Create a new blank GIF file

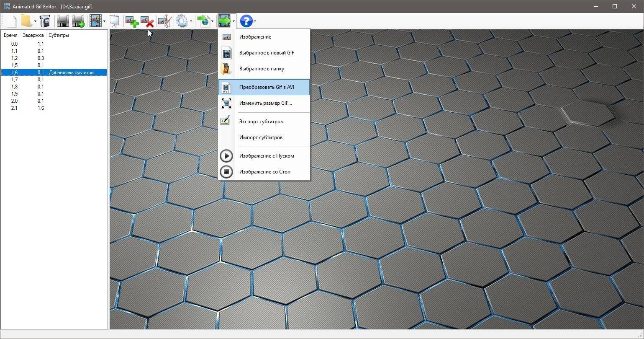(11, 21)
